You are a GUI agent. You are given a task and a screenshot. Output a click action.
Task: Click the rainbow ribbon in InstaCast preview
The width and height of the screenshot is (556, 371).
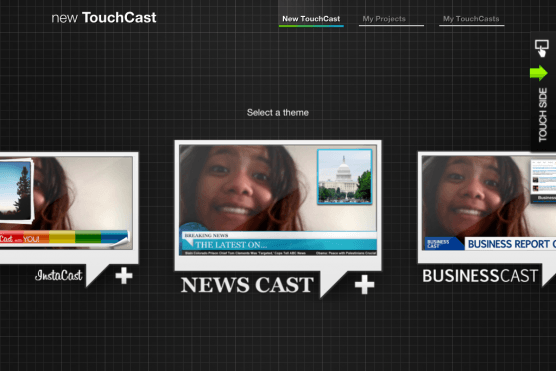[x=64, y=237]
